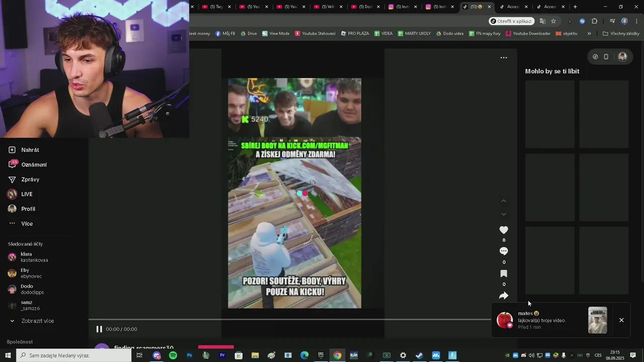
Task: Click the heart like icon on the video
Action: [504, 230]
